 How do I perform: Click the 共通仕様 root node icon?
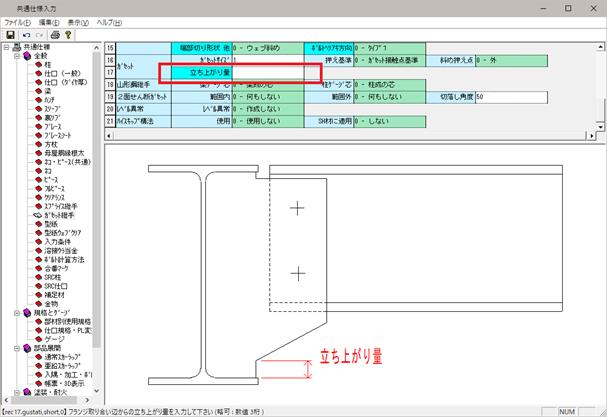coord(17,47)
